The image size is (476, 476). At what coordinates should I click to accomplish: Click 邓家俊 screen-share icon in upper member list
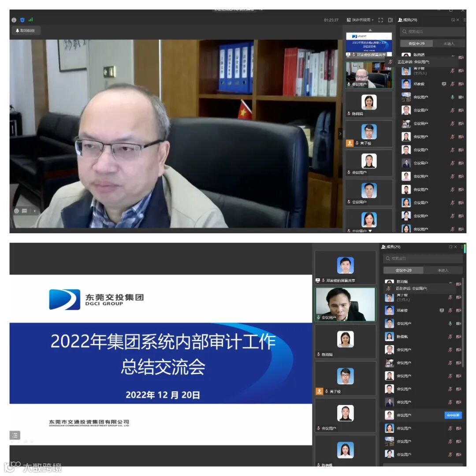(x=444, y=84)
